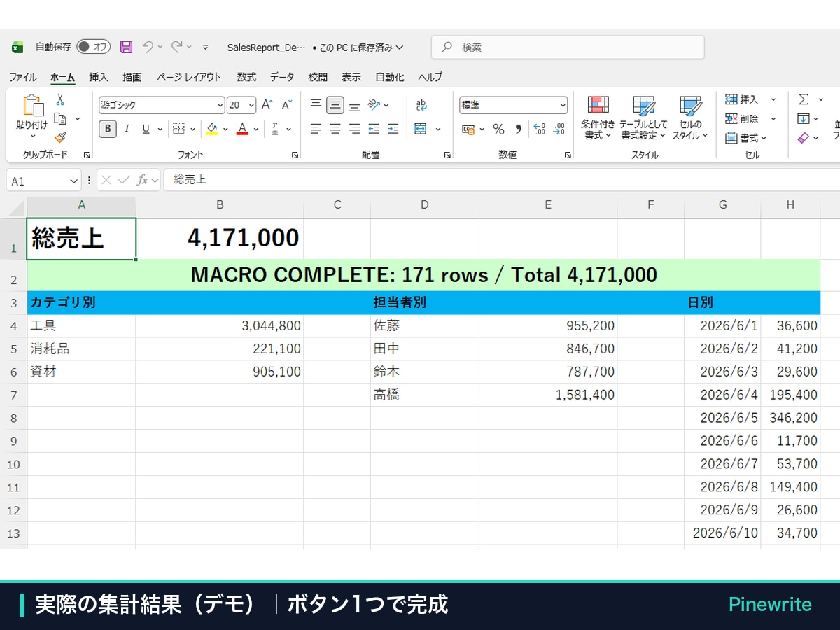Top-align cell contents
The height and width of the screenshot is (630, 840).
[x=316, y=104]
